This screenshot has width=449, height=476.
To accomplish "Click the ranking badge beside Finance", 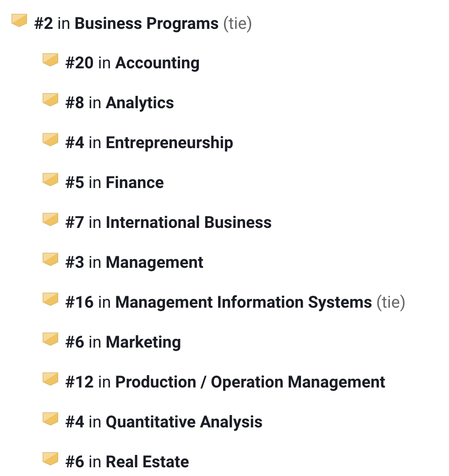I will [50, 180].
